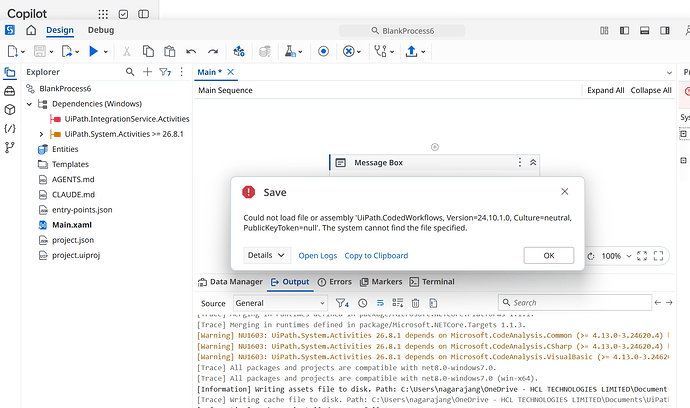Redo the last action
Image resolution: width=690 pixels, height=408 pixels.
click(x=213, y=51)
